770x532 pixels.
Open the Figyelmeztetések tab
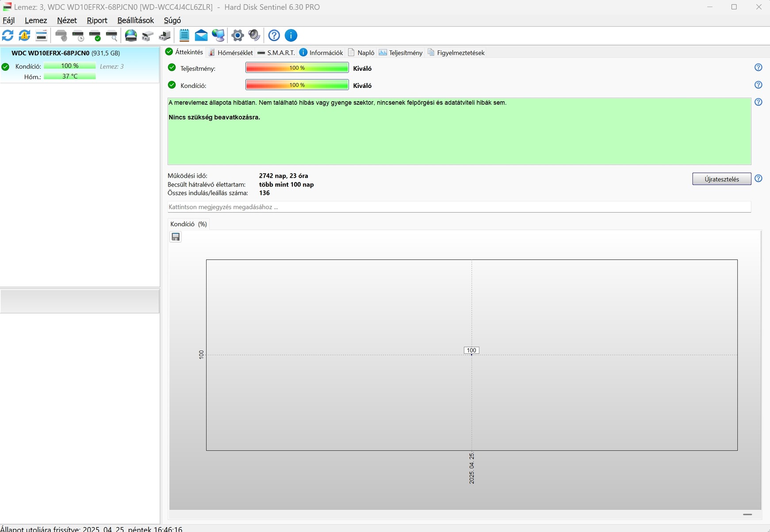click(456, 53)
